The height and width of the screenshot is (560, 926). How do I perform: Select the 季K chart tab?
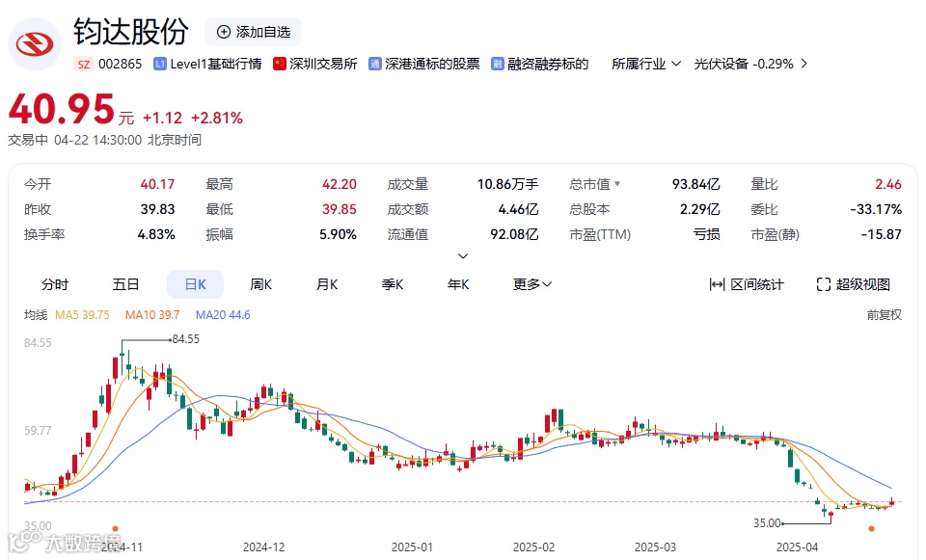(x=393, y=284)
